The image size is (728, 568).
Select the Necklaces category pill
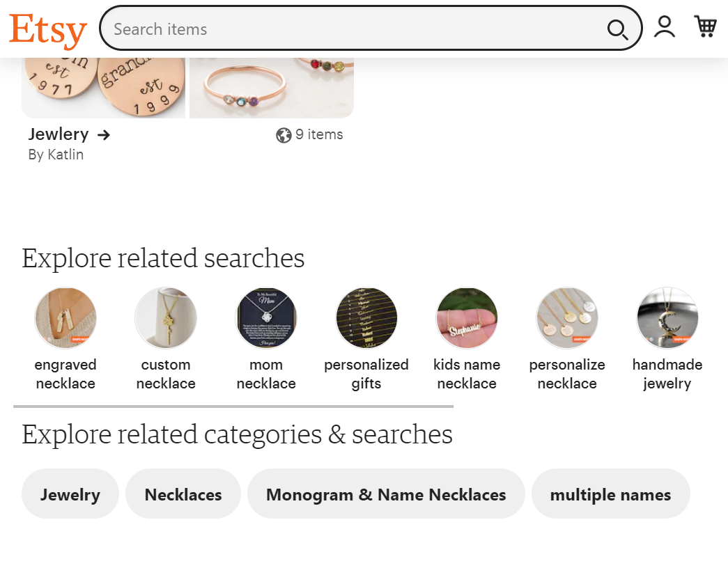click(x=183, y=494)
